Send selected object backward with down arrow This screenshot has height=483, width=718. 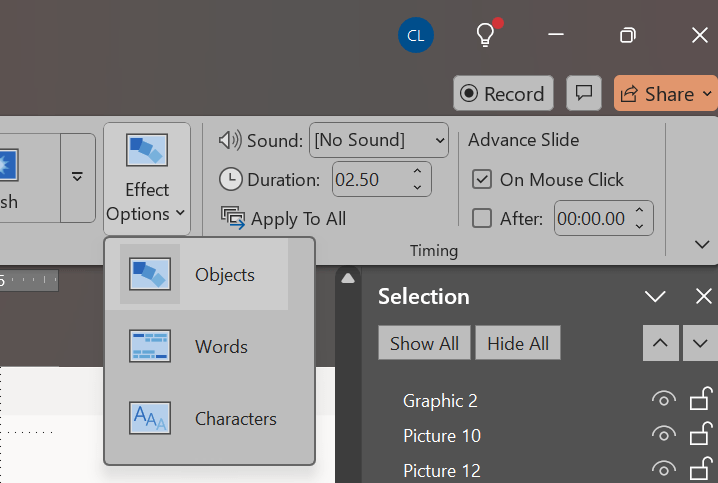pyautogui.click(x=700, y=343)
